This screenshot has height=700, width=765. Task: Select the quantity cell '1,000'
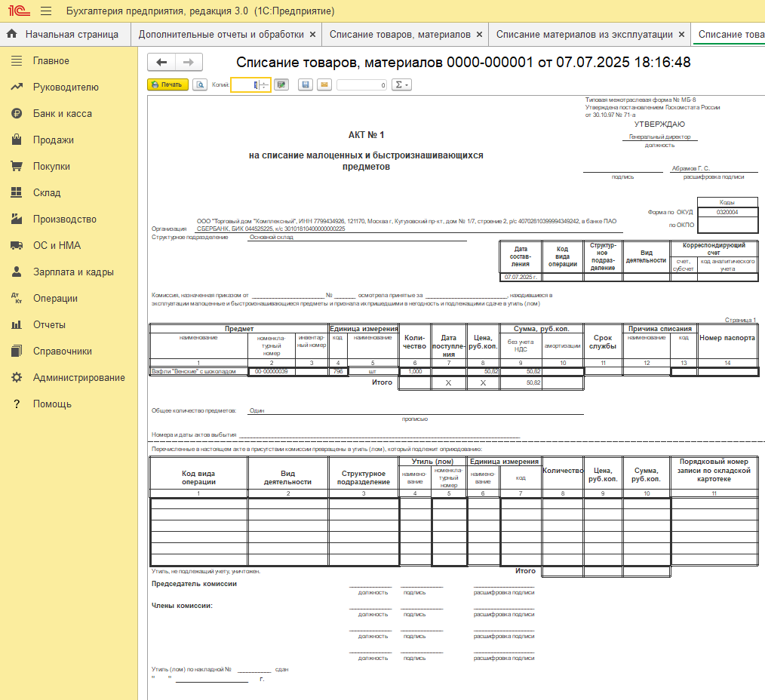pos(415,372)
